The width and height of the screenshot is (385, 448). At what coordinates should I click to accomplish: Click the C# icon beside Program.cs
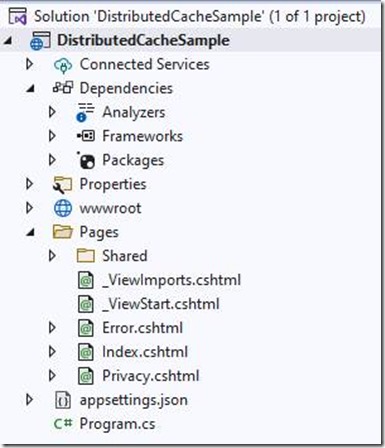pos(63,424)
